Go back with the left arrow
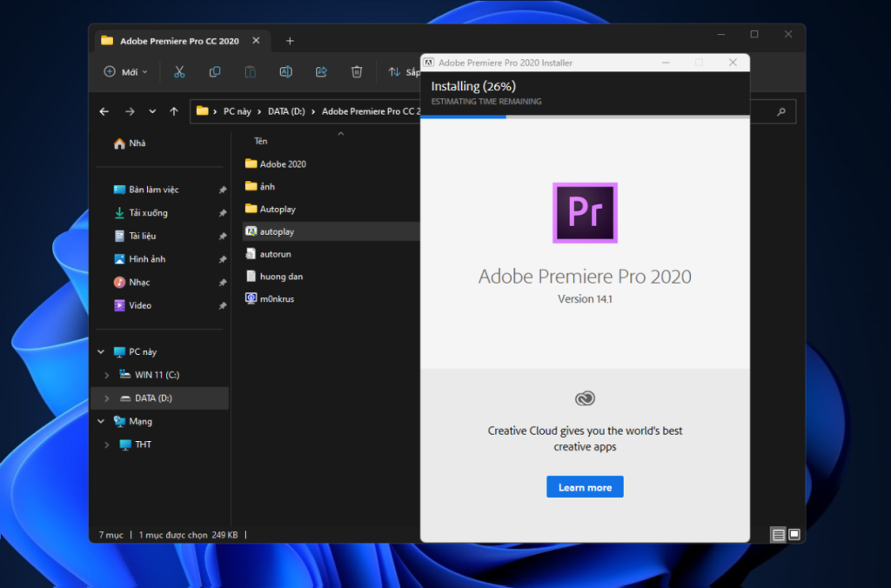891x588 pixels. tap(104, 111)
